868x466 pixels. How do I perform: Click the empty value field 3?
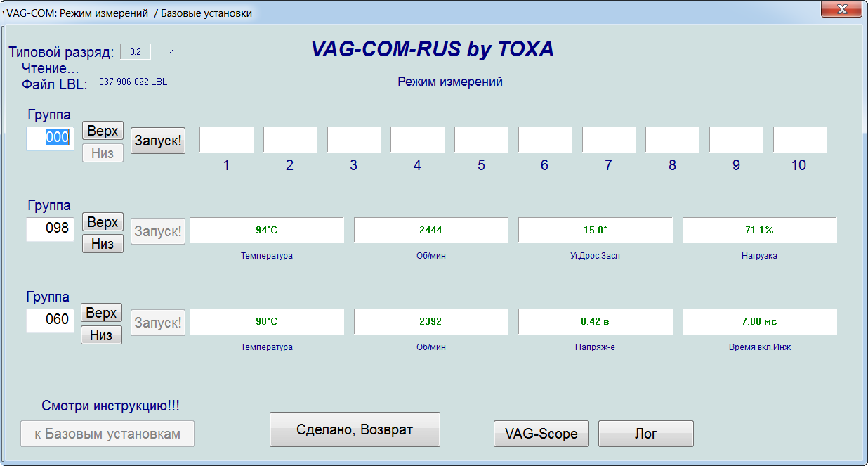pyautogui.click(x=354, y=140)
